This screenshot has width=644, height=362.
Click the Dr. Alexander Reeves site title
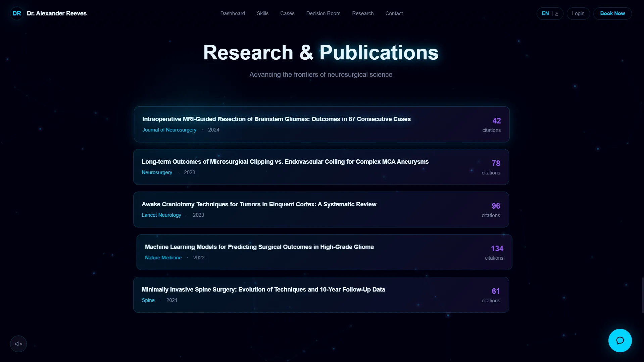click(57, 13)
